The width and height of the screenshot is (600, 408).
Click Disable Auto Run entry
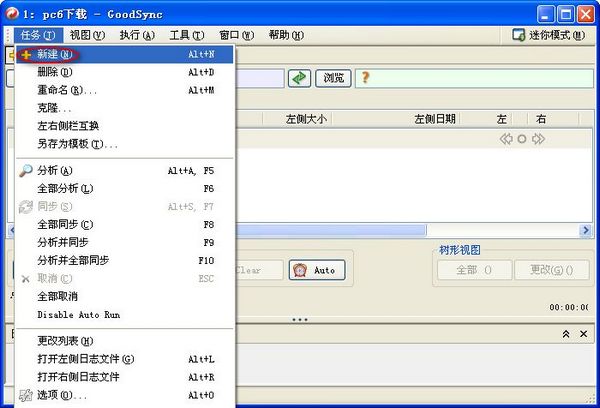tap(124, 315)
